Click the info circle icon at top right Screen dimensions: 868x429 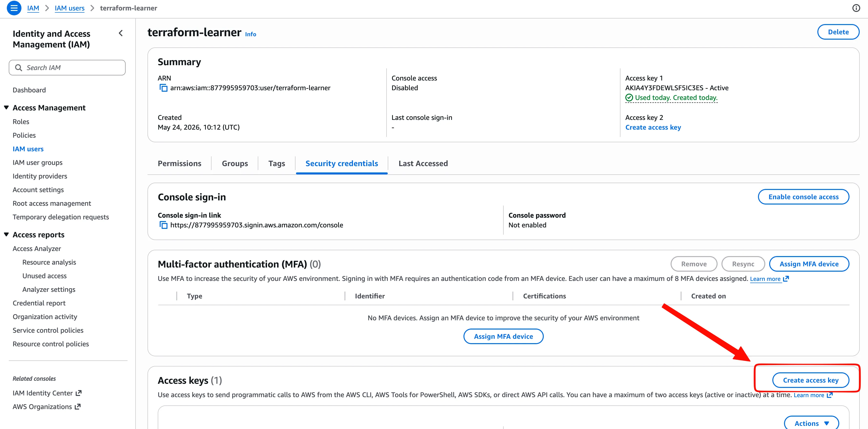856,8
